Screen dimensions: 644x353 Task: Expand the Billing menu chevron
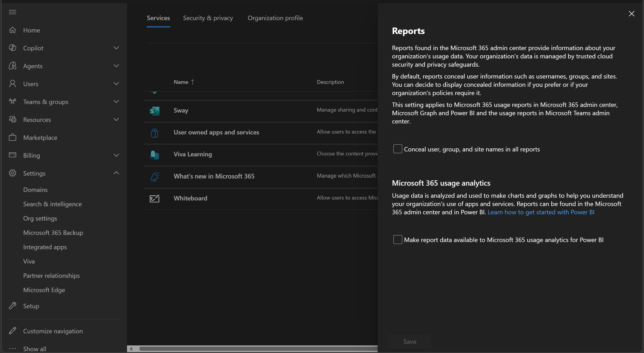pos(116,155)
